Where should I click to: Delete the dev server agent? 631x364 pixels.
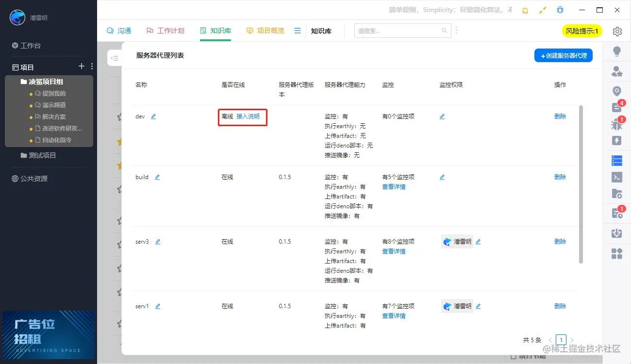[x=560, y=116]
